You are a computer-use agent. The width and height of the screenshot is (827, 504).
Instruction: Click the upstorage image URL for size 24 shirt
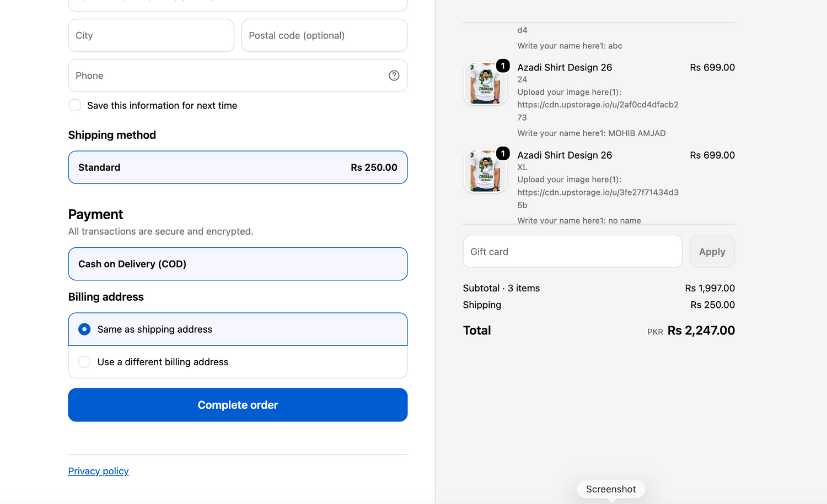point(598,111)
